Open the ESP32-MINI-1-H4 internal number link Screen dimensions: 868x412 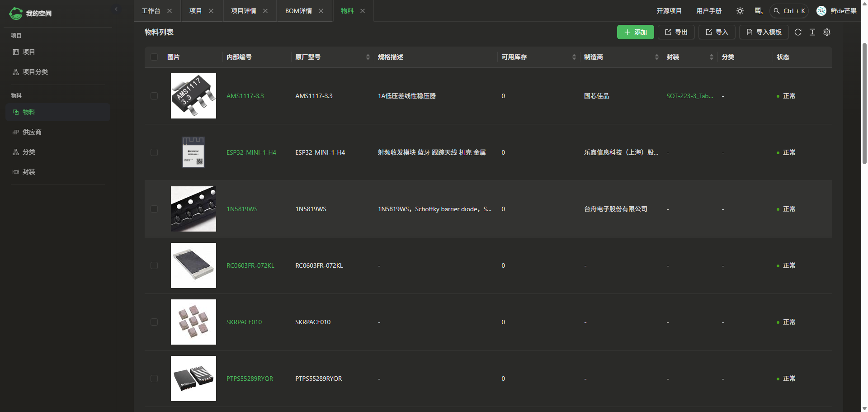pos(251,152)
